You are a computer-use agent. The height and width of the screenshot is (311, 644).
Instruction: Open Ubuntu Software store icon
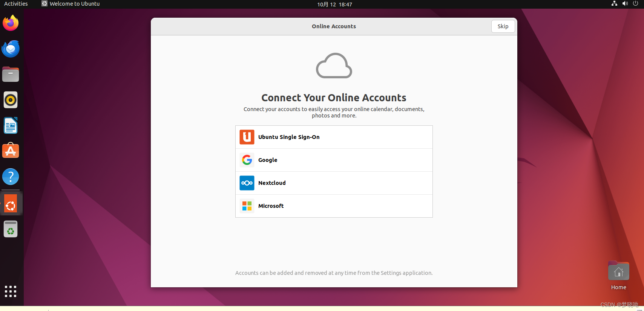pos(11,151)
